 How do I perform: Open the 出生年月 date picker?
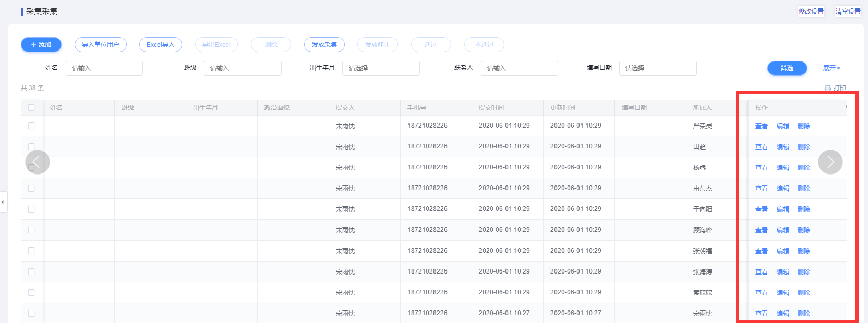click(381, 68)
